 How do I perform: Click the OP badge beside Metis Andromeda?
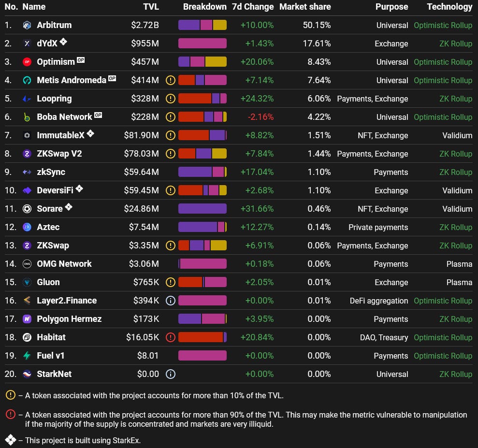click(x=112, y=78)
